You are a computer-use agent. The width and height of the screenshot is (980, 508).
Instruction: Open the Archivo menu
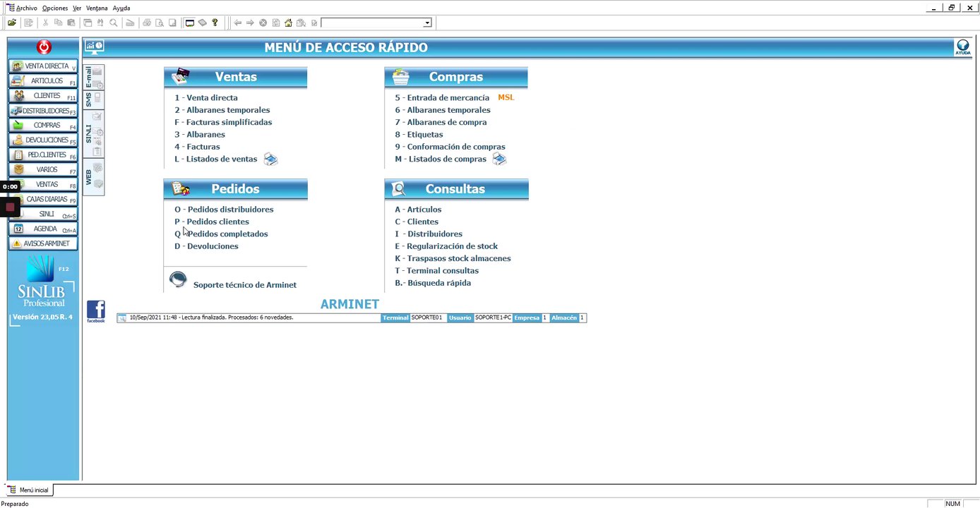click(26, 8)
